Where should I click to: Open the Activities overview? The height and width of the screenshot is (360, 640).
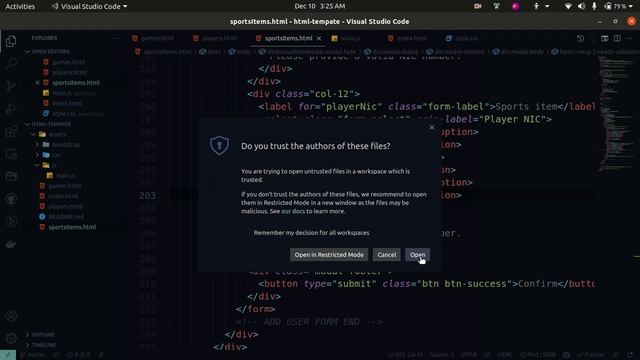pos(20,6)
